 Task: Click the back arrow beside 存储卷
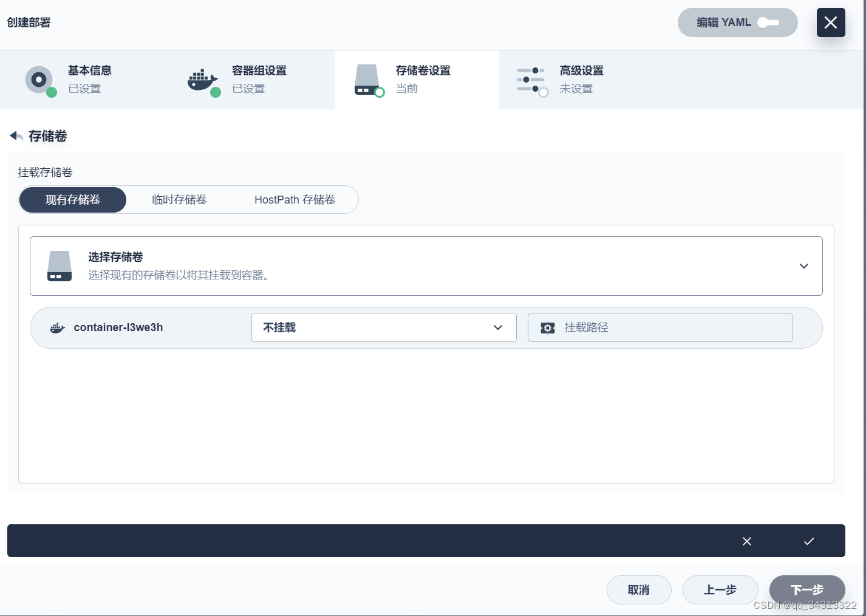(x=16, y=136)
